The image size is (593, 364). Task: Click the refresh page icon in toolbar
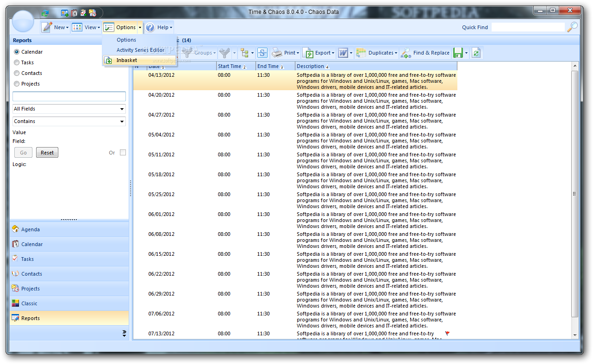[x=476, y=53]
